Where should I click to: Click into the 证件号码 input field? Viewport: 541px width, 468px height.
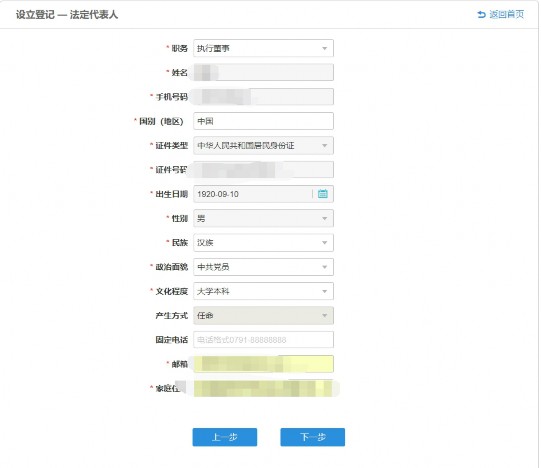tap(263, 170)
